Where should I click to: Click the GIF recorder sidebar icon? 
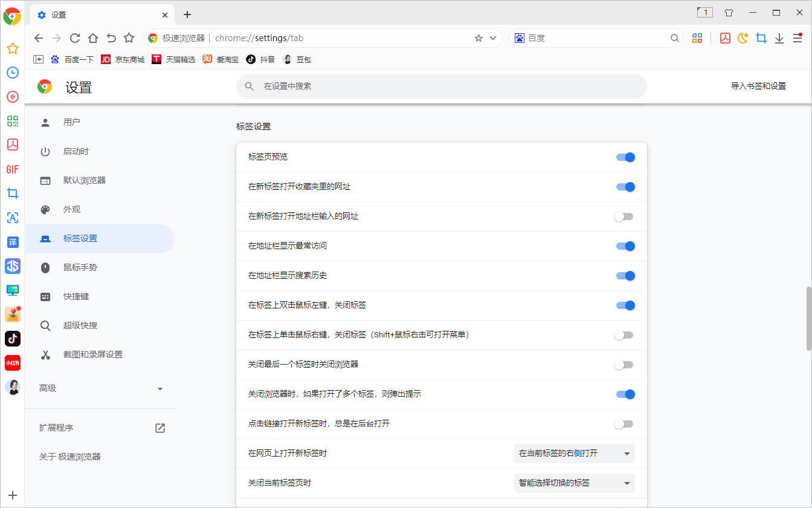[12, 169]
